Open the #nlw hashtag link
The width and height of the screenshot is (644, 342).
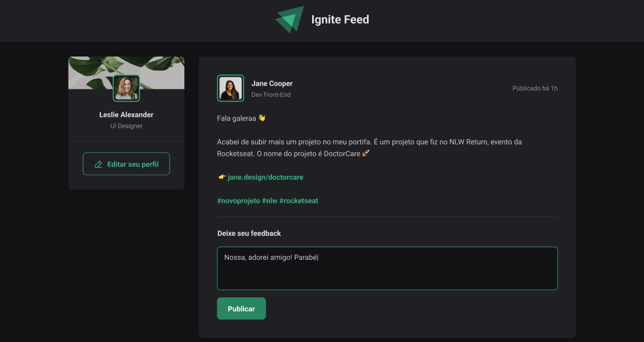click(x=270, y=201)
